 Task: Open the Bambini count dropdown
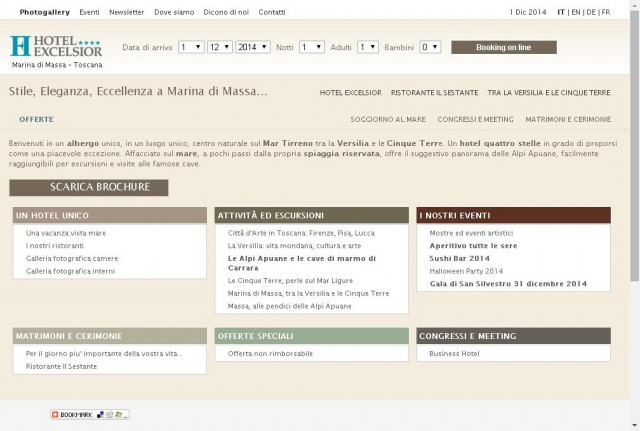coord(430,47)
